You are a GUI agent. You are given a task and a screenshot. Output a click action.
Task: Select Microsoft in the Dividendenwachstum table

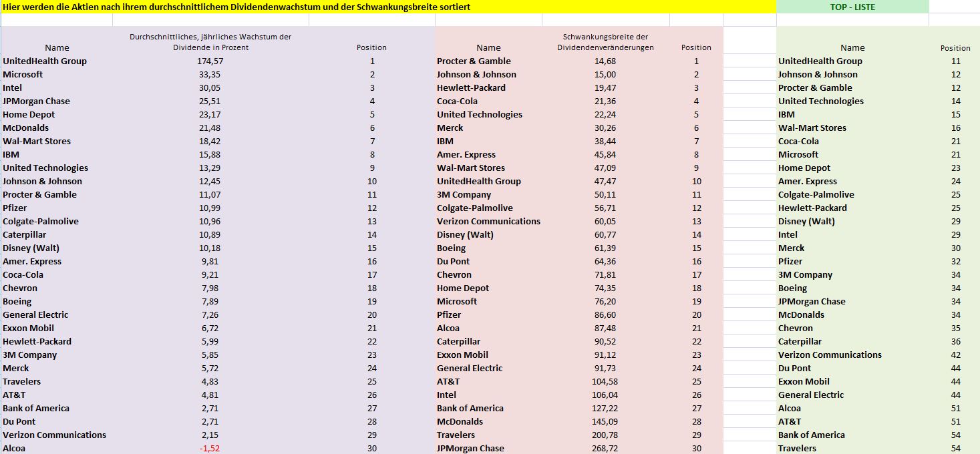[23, 74]
